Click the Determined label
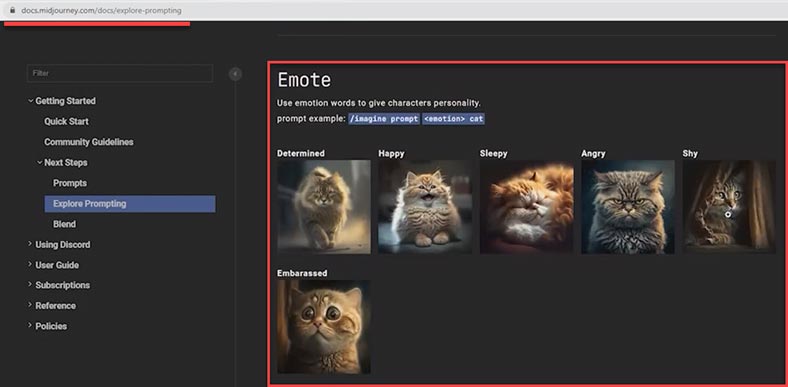 pos(301,153)
